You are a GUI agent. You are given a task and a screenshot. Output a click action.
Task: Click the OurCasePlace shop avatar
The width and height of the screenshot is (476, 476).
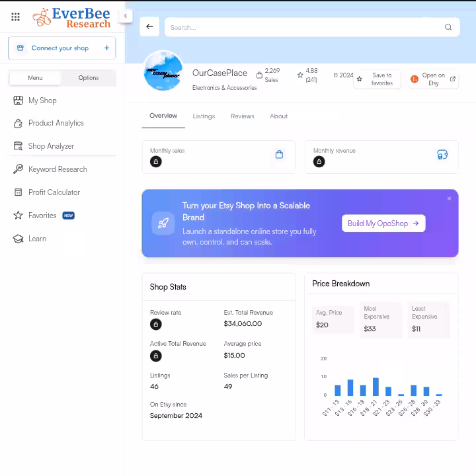point(163,71)
